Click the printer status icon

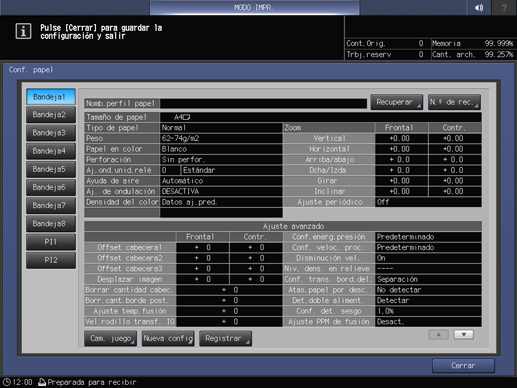(42, 382)
